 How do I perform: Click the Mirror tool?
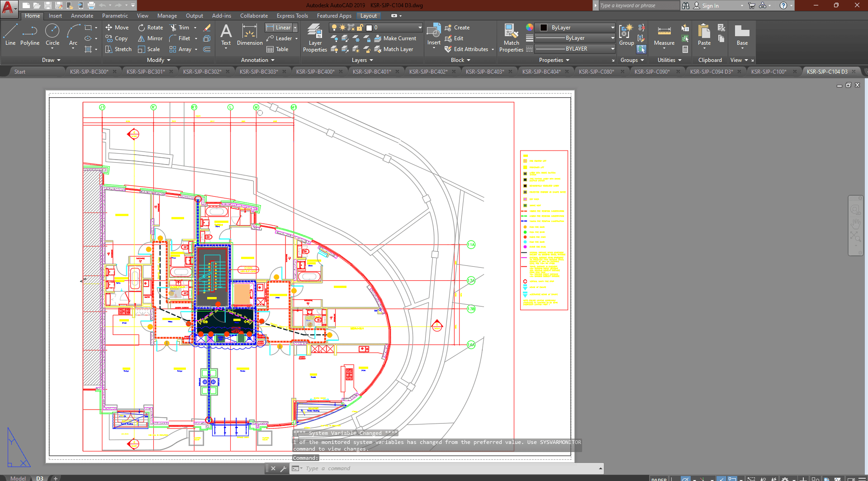[x=150, y=38]
